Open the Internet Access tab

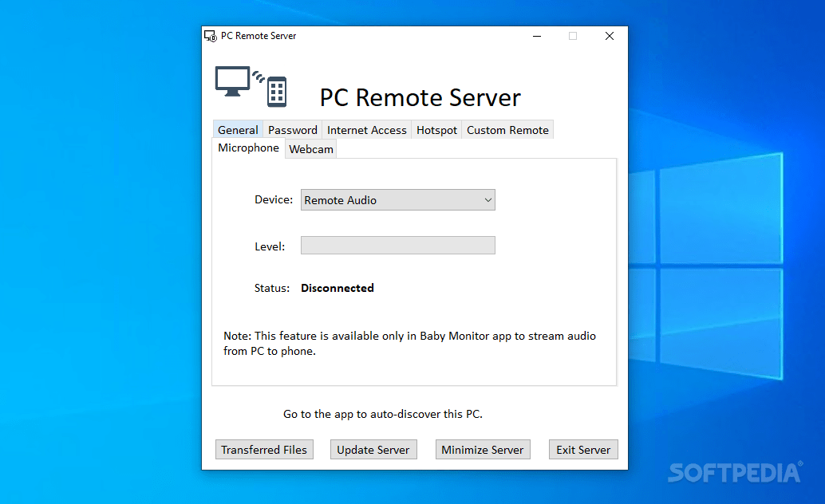click(x=367, y=130)
